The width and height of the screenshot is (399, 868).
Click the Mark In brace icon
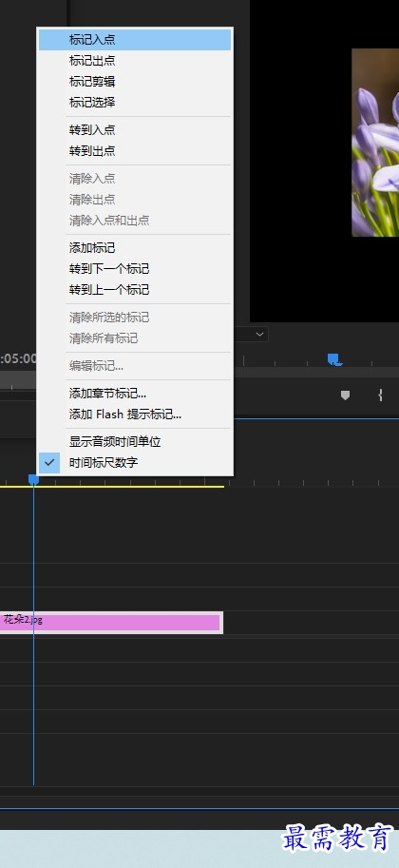(380, 395)
